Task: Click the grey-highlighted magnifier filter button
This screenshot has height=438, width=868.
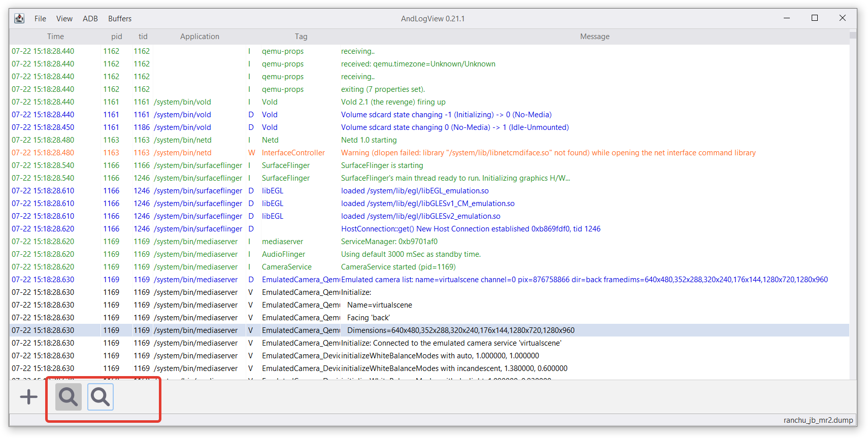Action: (x=69, y=397)
